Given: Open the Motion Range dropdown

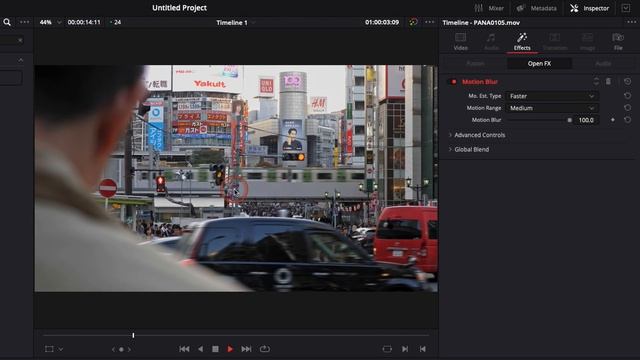Looking at the screenshot, I should click(x=552, y=108).
